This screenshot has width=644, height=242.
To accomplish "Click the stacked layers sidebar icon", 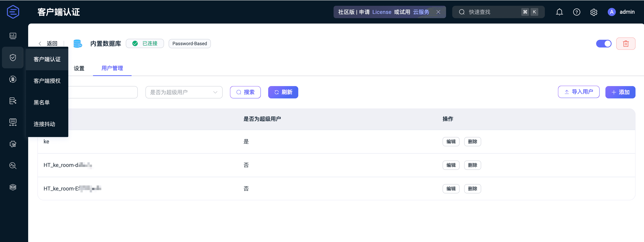I will tap(13, 187).
